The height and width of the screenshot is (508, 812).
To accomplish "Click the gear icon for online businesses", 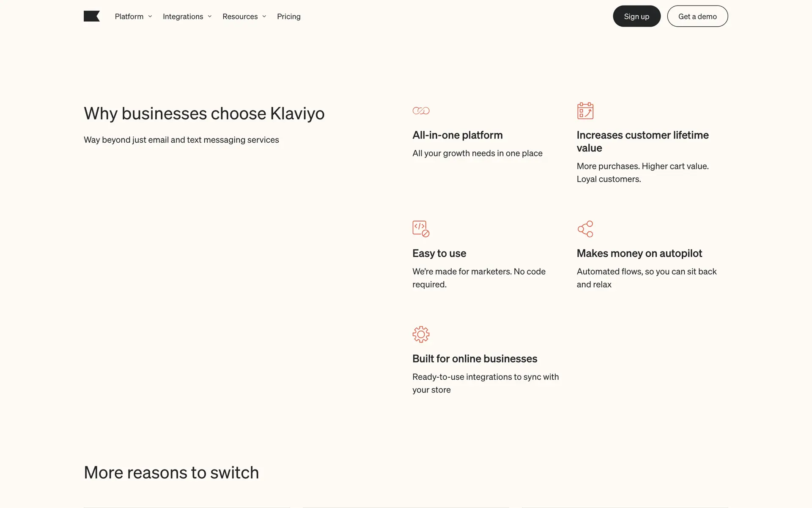I will pos(421,334).
